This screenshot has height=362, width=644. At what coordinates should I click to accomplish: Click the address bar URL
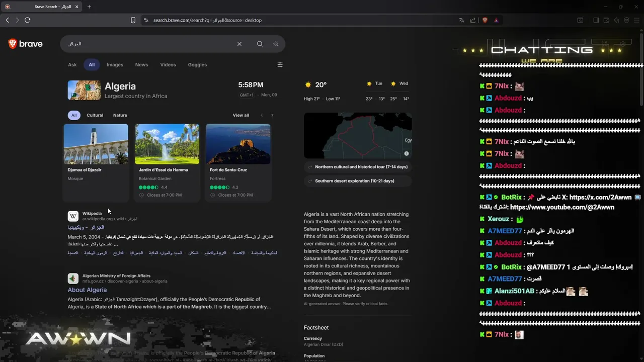coord(207,20)
